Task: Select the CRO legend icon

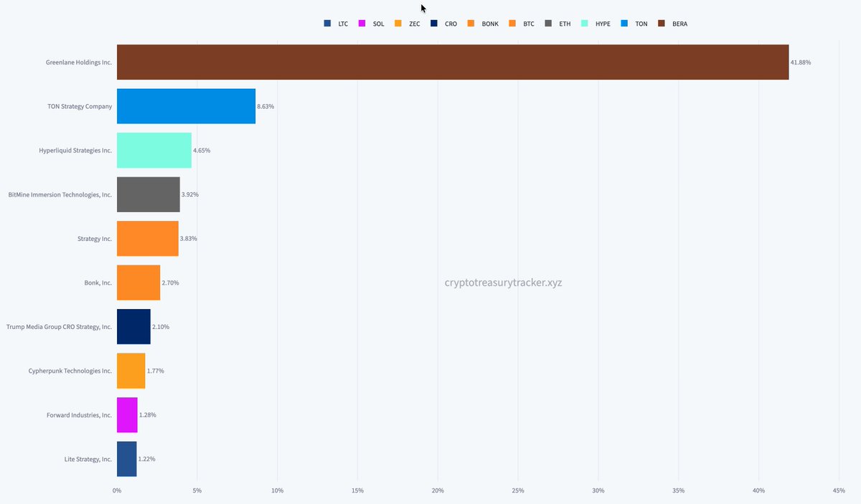Action: point(433,24)
